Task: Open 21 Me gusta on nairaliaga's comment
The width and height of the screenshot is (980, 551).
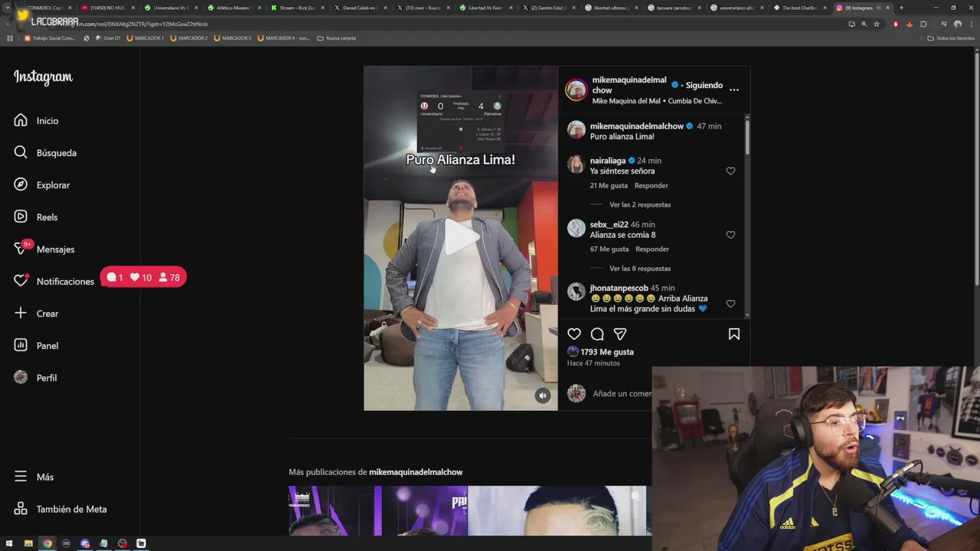Action: click(x=609, y=186)
